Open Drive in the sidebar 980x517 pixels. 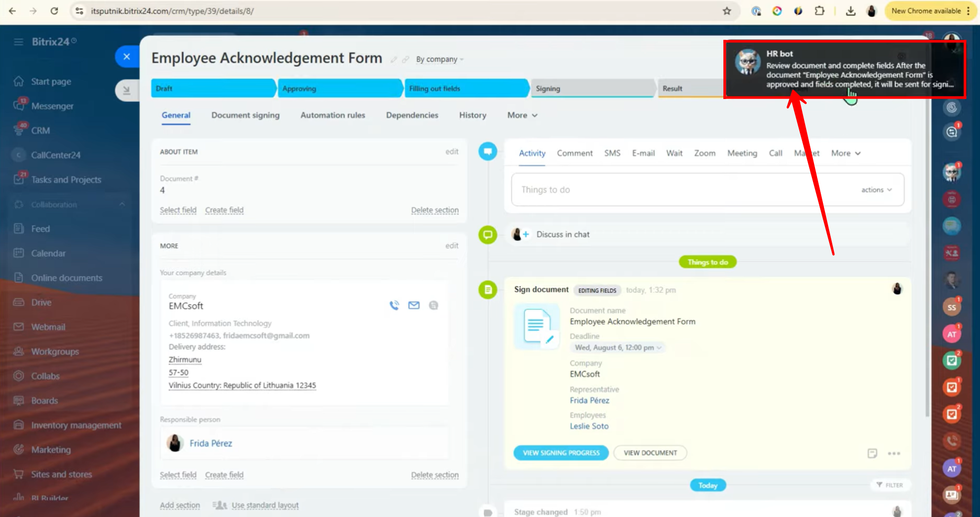[41, 302]
